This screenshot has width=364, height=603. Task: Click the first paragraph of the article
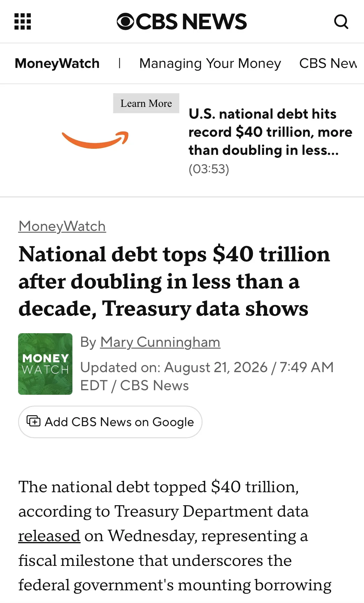[x=175, y=536]
